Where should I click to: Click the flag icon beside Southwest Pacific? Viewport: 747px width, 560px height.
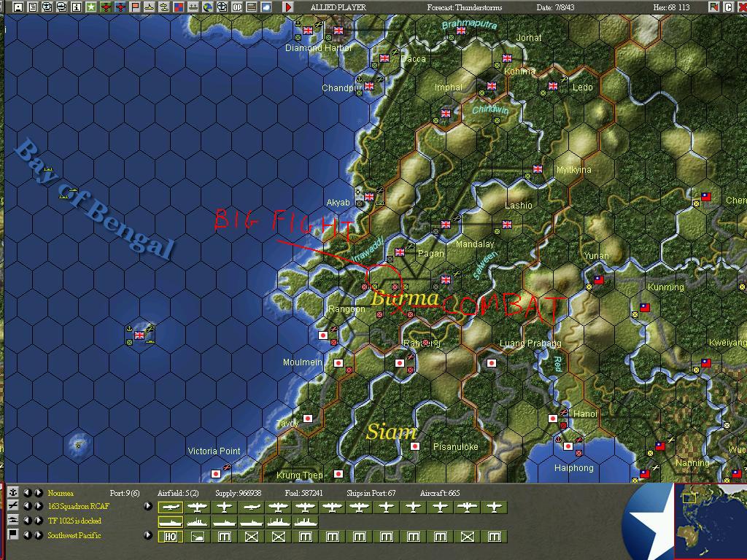[x=13, y=534]
